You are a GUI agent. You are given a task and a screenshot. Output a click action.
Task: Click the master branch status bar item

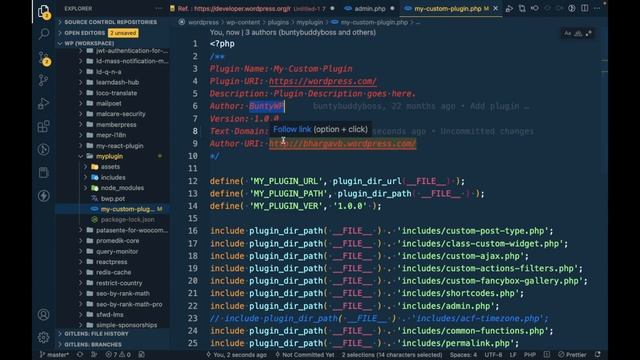click(54, 355)
